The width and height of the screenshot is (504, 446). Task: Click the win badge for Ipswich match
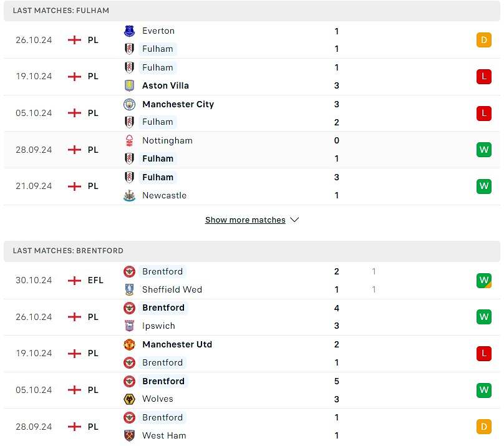pos(483,317)
